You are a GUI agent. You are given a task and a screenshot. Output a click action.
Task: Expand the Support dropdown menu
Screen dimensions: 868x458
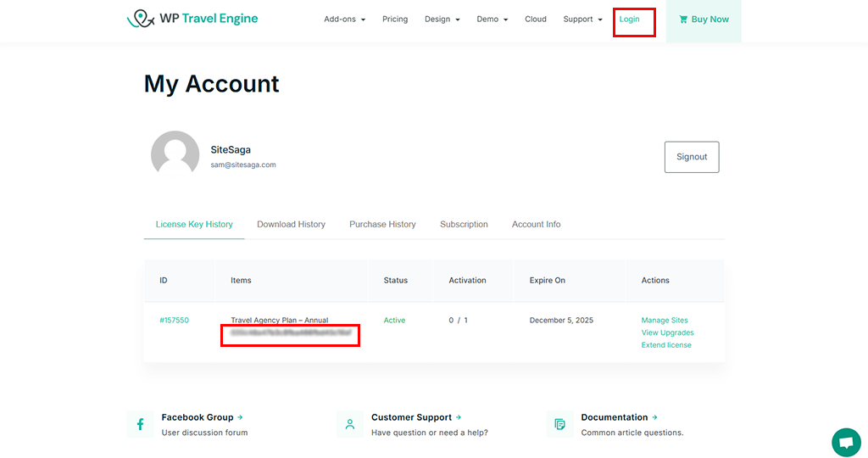pyautogui.click(x=582, y=19)
